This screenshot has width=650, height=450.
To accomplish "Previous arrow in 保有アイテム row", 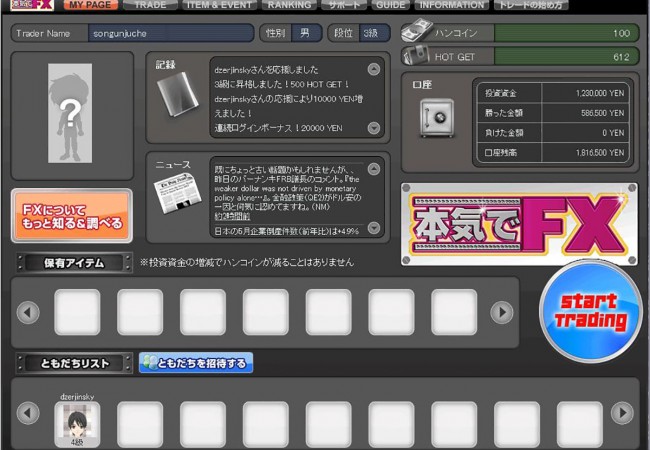I will click(28, 312).
